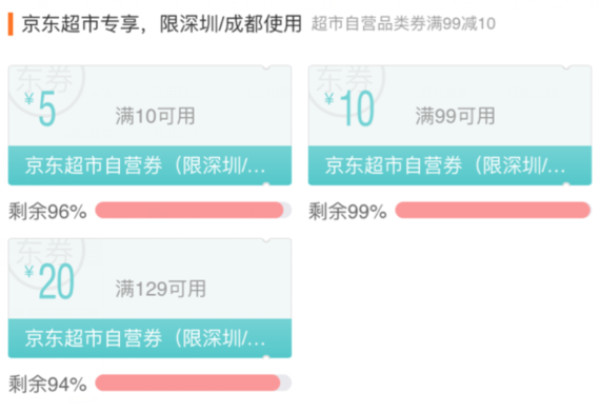Image resolution: width=600 pixels, height=412 pixels.
Task: Click the 剩余94% progress bar
Action: [x=193, y=383]
